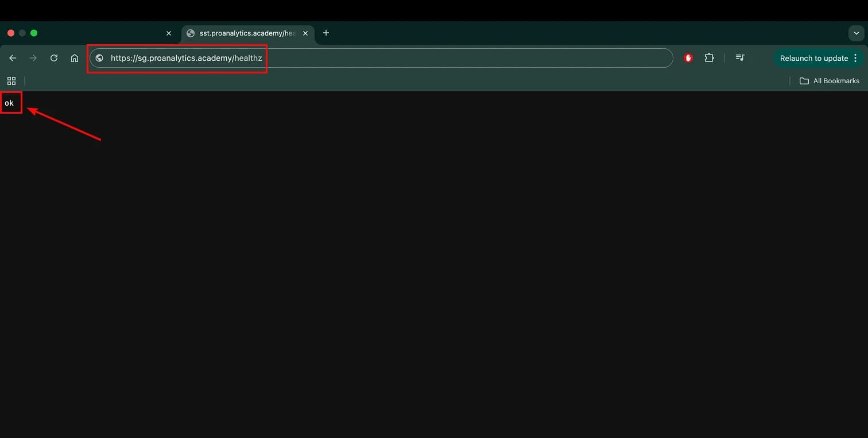This screenshot has height=438, width=868.
Task: View site information globe icon in address bar
Action: click(x=99, y=58)
